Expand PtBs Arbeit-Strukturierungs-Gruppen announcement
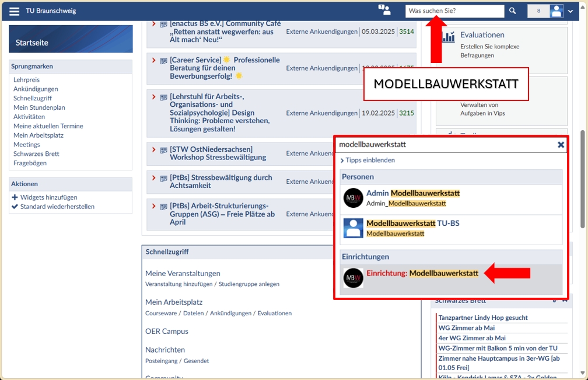588x380 pixels. coord(154,206)
